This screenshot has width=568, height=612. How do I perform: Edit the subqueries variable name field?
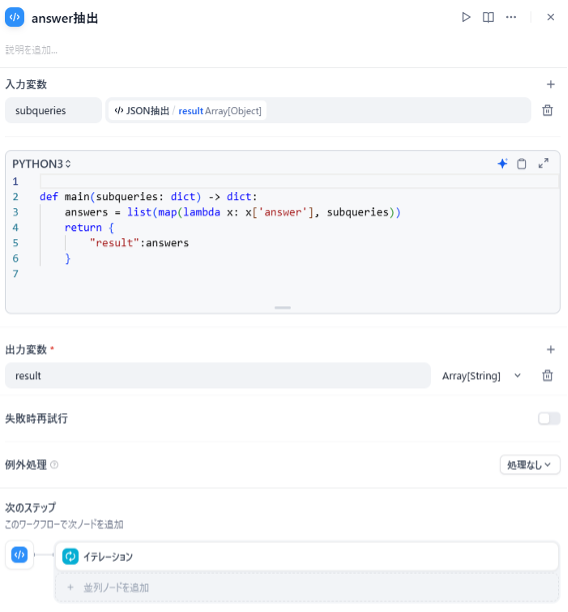click(53, 110)
